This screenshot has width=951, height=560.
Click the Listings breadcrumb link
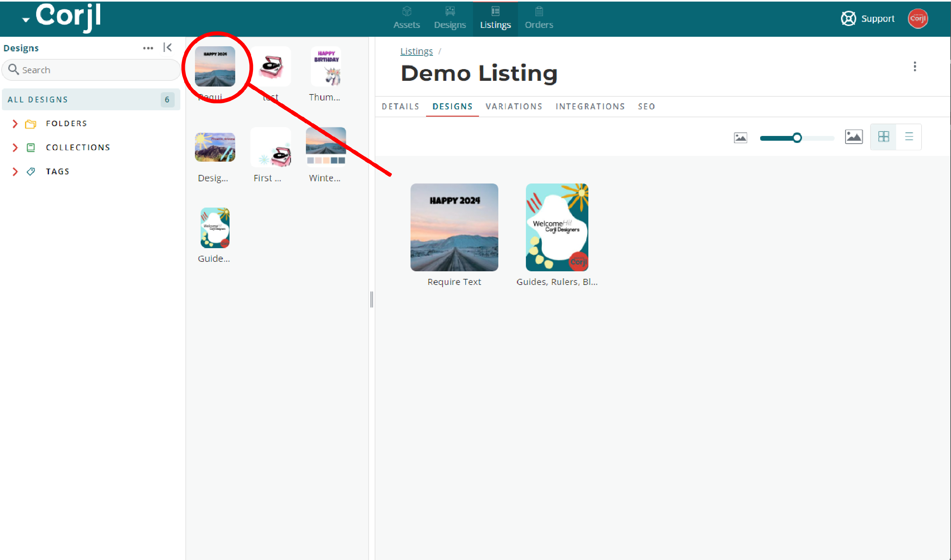[416, 51]
